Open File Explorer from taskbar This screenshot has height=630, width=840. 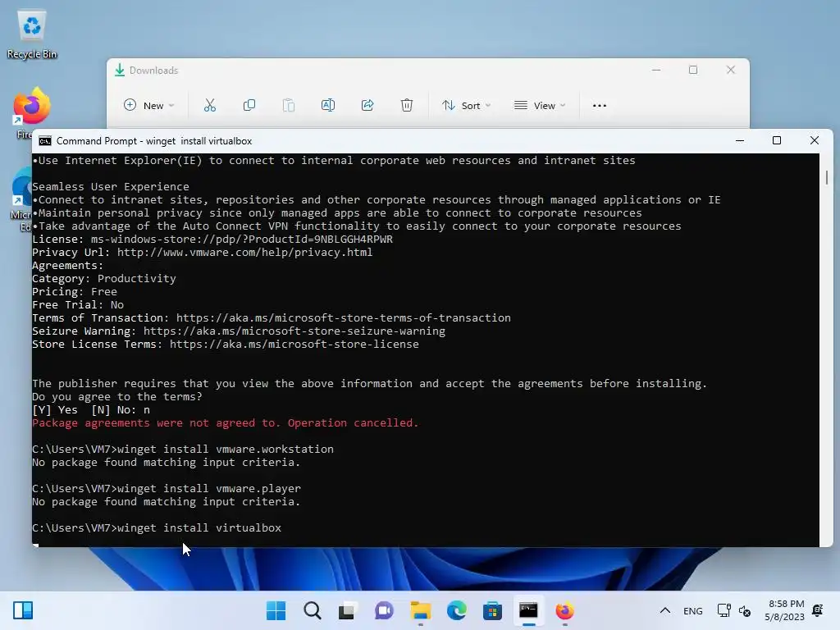tap(421, 610)
